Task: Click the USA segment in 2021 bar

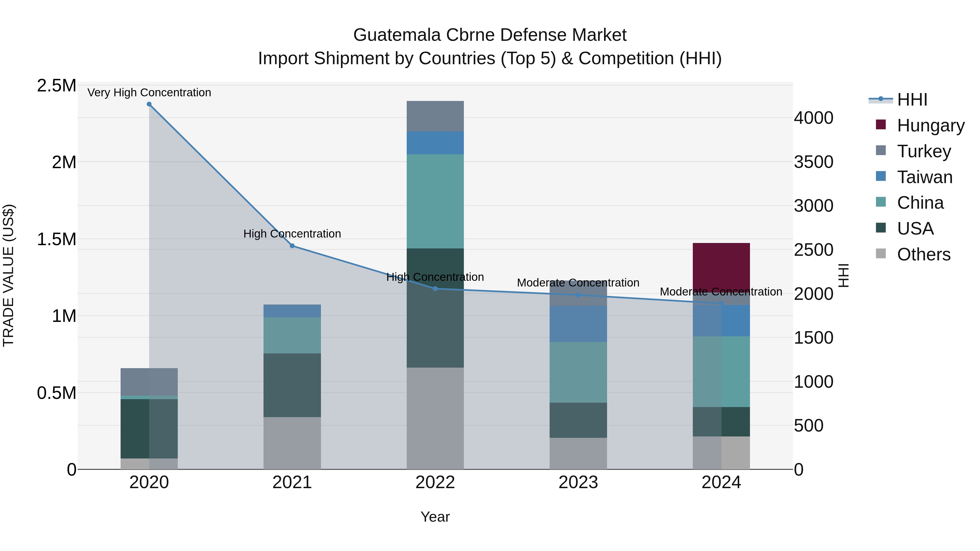Action: coord(292,385)
